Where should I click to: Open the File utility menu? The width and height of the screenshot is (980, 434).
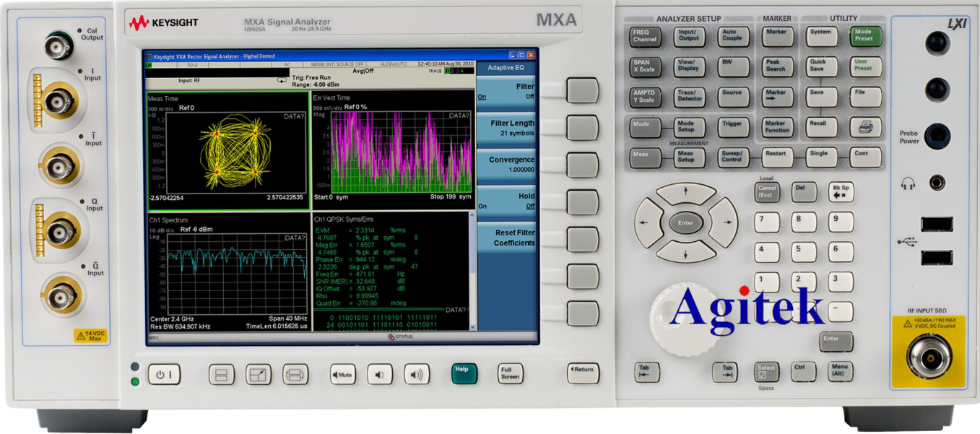(x=865, y=96)
